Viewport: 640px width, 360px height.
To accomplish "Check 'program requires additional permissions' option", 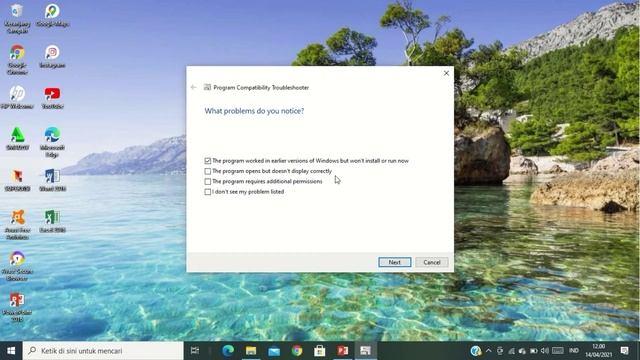I will (207, 181).
